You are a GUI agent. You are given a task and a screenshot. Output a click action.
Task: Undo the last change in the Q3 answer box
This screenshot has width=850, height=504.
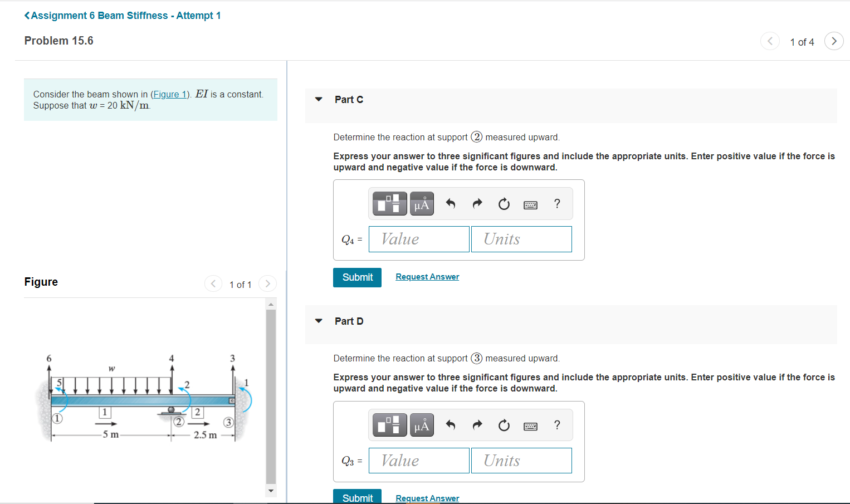(450, 424)
